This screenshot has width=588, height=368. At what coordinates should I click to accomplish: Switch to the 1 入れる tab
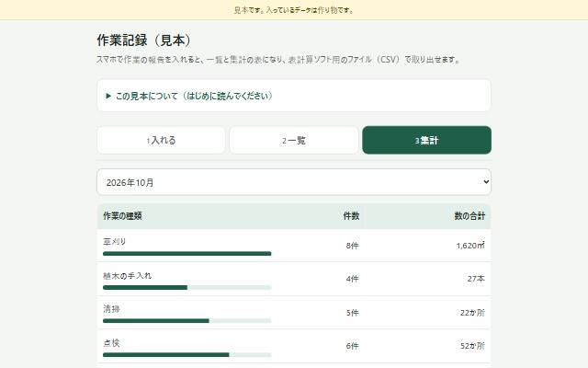point(162,140)
